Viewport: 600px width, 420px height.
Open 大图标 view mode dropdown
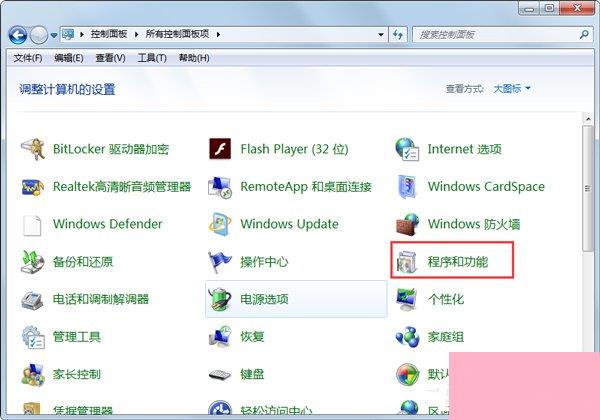(512, 89)
